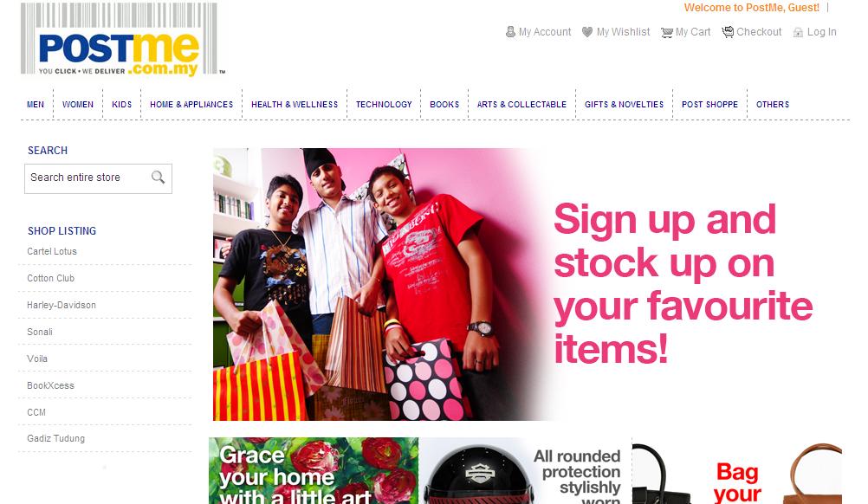The image size is (868, 504).
Task: Visit the BookXcess shop link
Action: coord(50,385)
